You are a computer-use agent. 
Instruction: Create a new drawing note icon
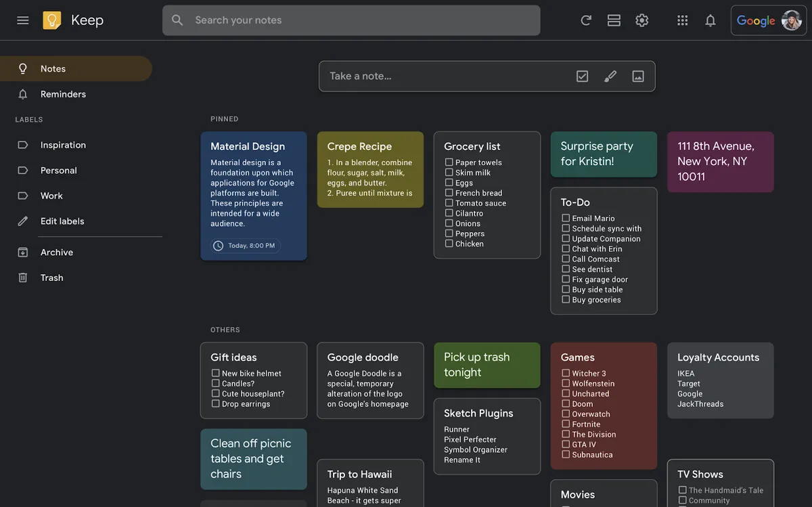point(610,76)
